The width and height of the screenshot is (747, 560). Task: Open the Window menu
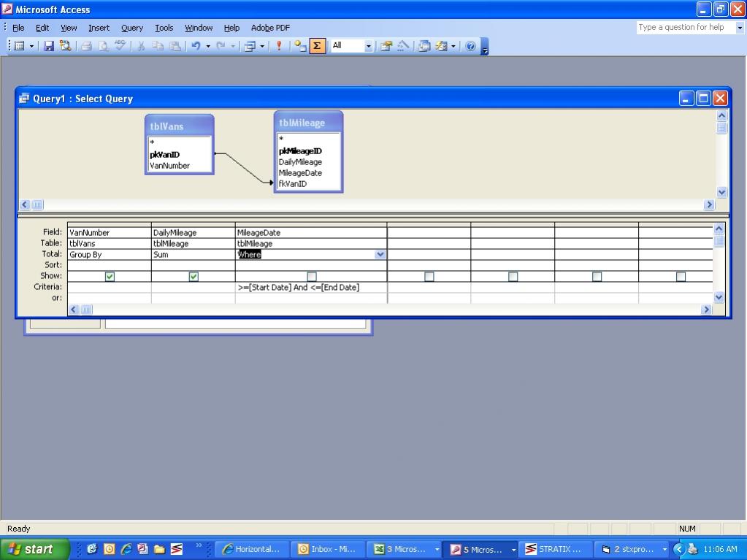(199, 28)
